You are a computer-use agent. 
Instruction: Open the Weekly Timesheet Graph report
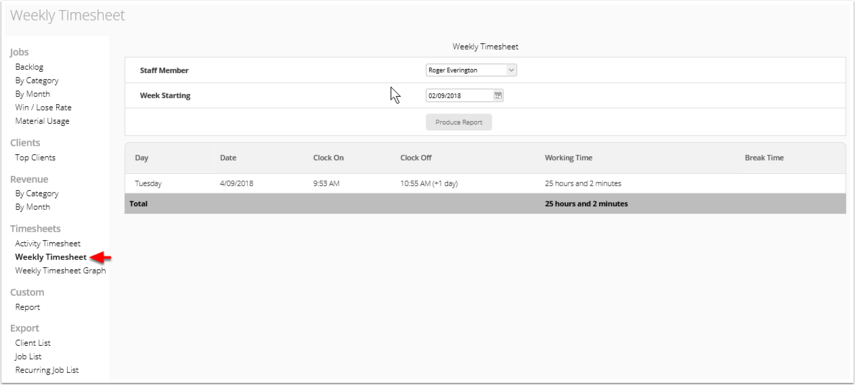(61, 270)
